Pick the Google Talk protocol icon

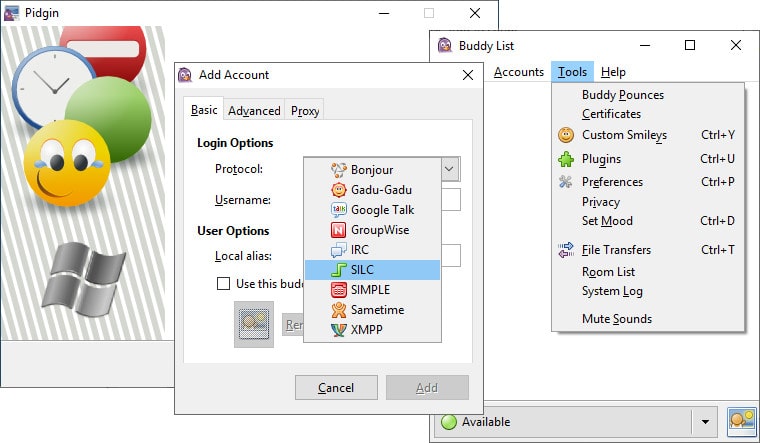(x=339, y=209)
